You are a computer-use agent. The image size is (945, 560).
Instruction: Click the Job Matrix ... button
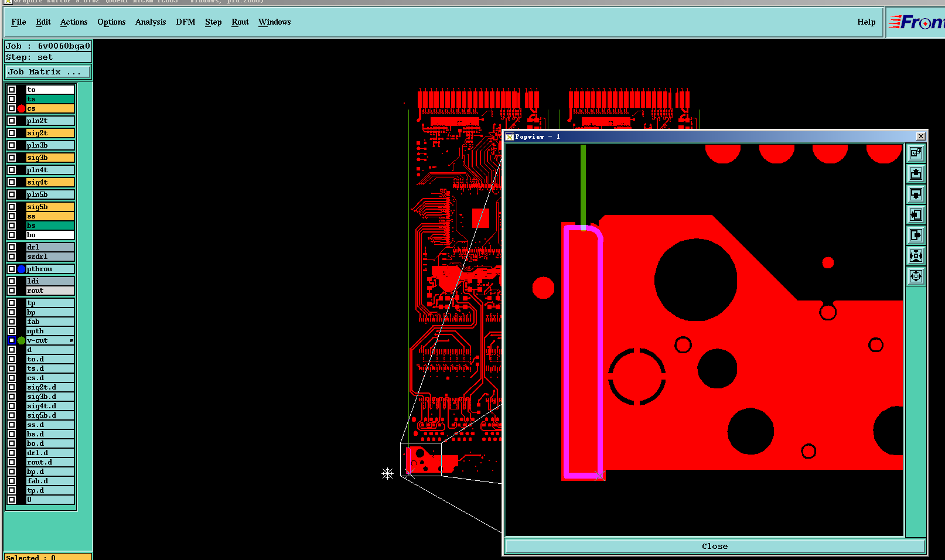tap(48, 72)
